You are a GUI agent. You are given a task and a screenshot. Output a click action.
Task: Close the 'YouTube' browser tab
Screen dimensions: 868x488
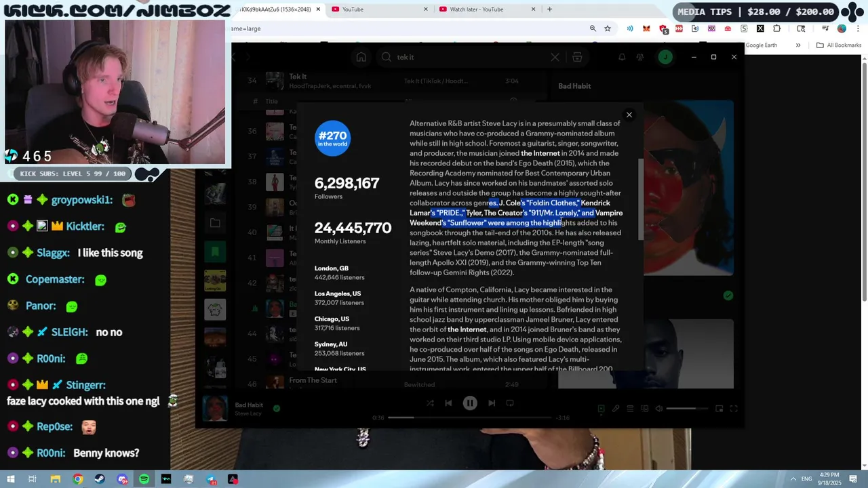[x=426, y=9]
